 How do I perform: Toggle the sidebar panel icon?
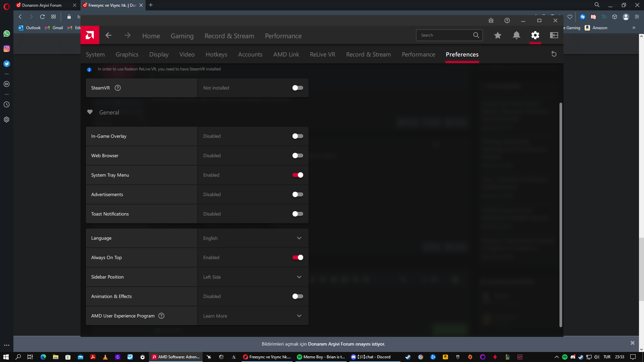click(x=554, y=35)
